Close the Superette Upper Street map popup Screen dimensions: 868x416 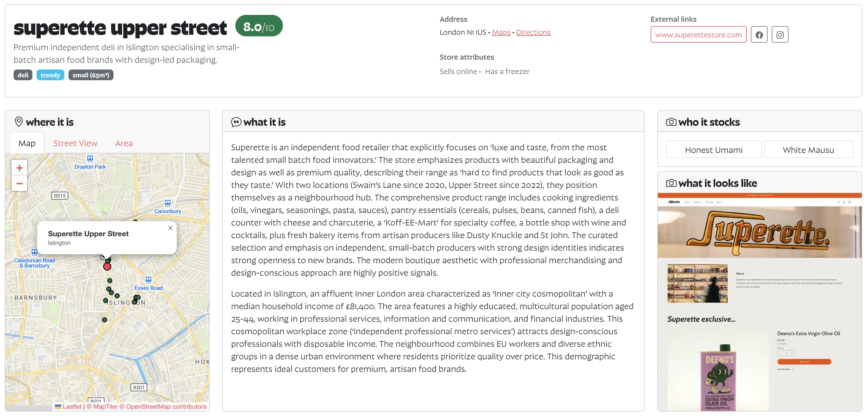tap(170, 228)
